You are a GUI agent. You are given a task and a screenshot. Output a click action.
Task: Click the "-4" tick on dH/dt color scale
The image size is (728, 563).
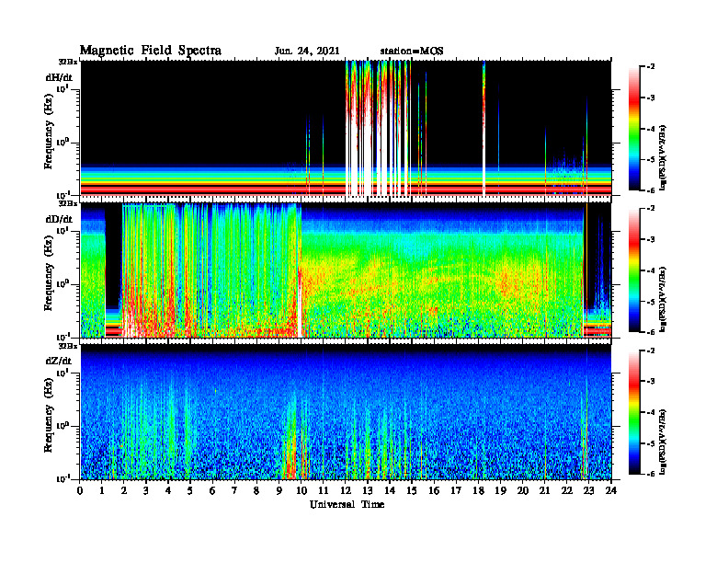651,129
